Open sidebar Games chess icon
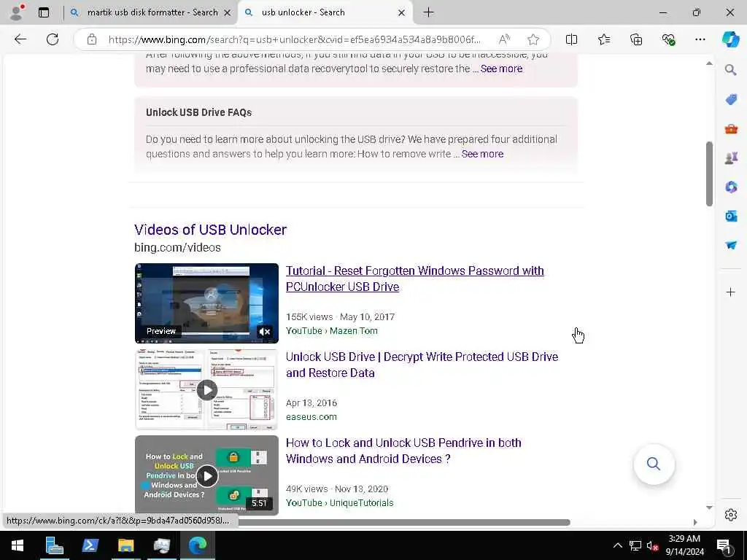 731,157
